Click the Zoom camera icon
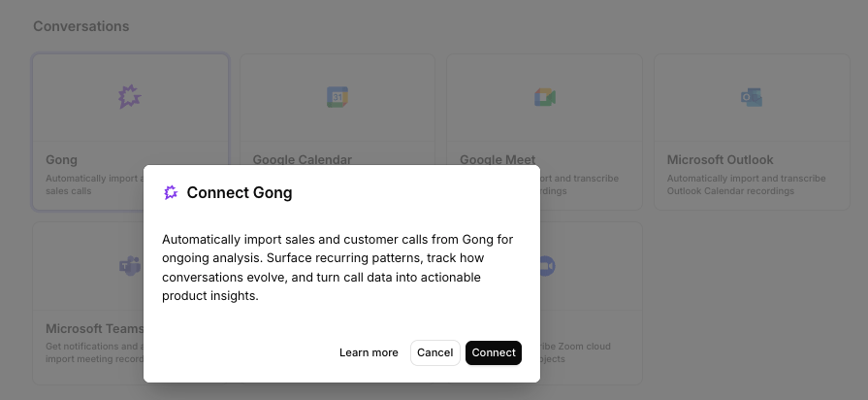This screenshot has height=400, width=868. 546,266
